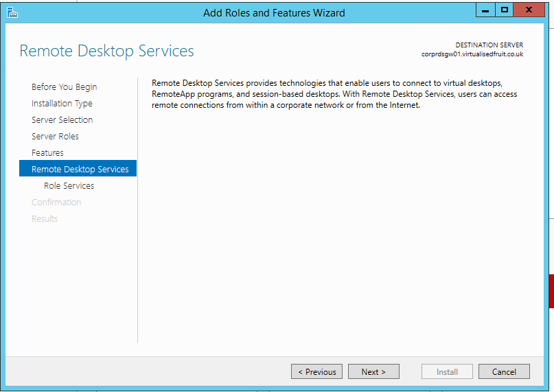The height and width of the screenshot is (392, 554).
Task: Open the Role Services sub-step
Action: tap(69, 186)
